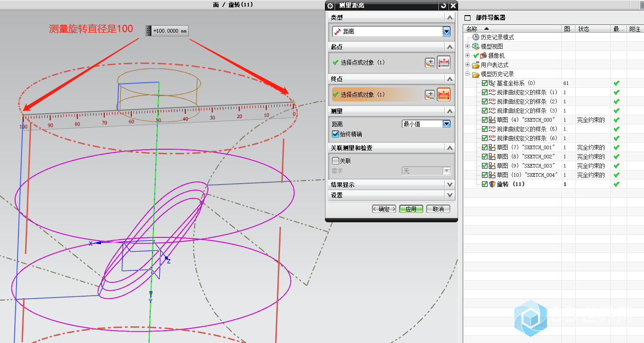The height and width of the screenshot is (343, 644).
Task: Uncheck checkbox for 规律曲线定义的样条 (1)
Action: [x=485, y=92]
